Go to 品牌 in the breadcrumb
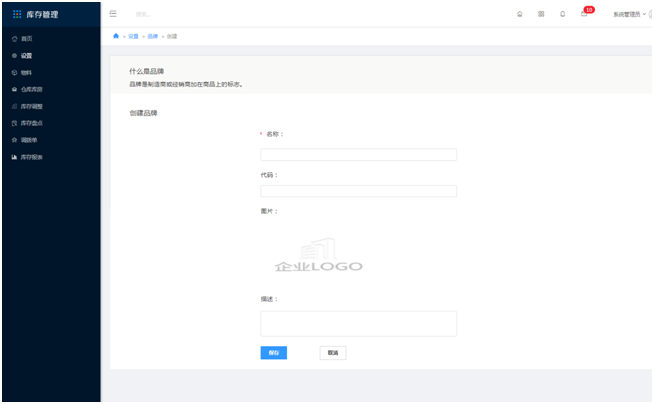 point(153,36)
